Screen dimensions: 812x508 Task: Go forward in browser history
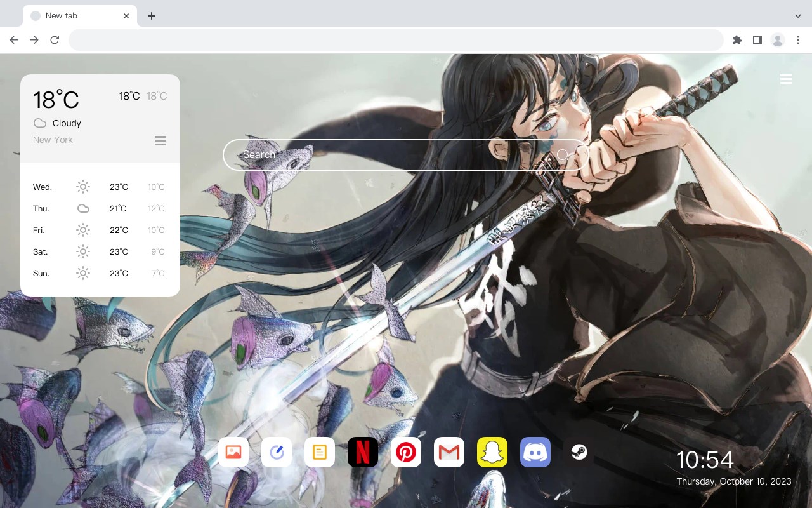pos(34,40)
